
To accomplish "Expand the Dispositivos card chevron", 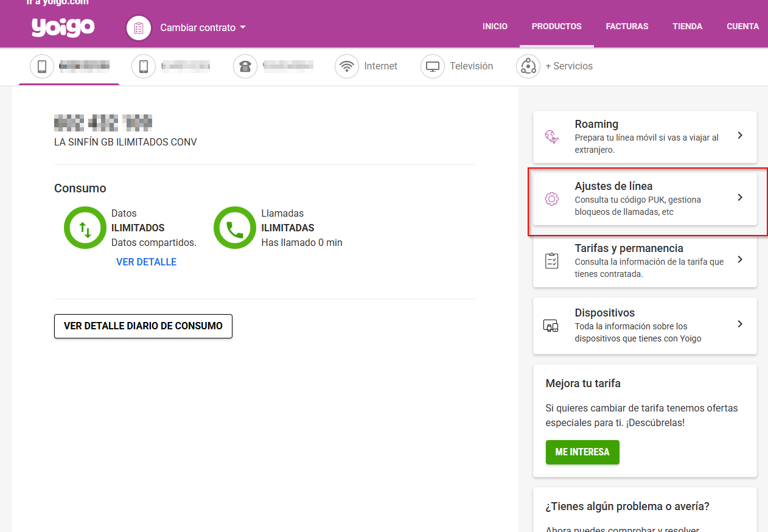I will click(x=740, y=324).
